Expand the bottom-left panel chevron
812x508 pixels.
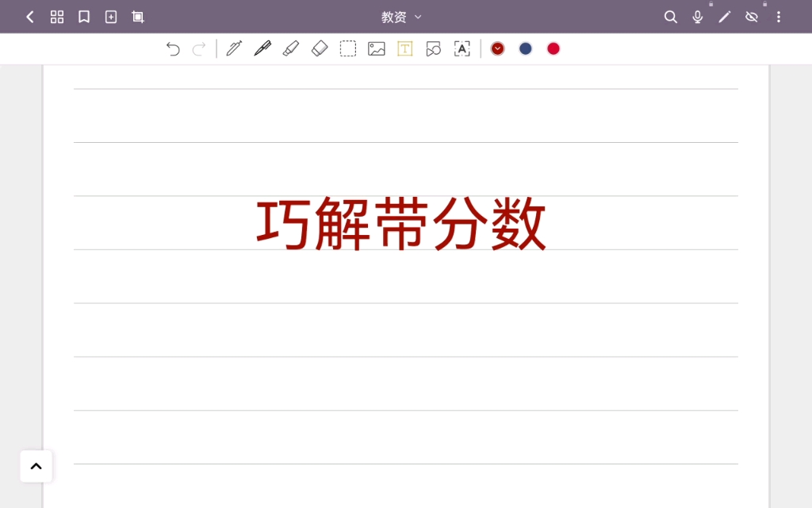36,466
